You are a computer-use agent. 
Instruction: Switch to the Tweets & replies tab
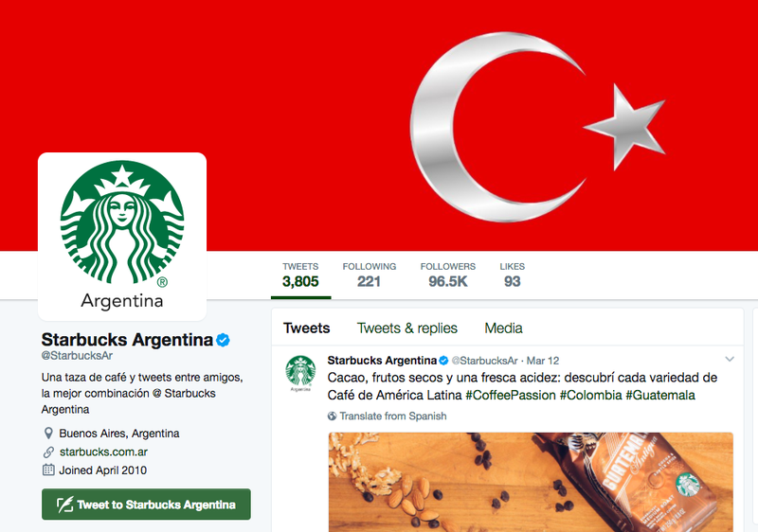[x=407, y=328]
